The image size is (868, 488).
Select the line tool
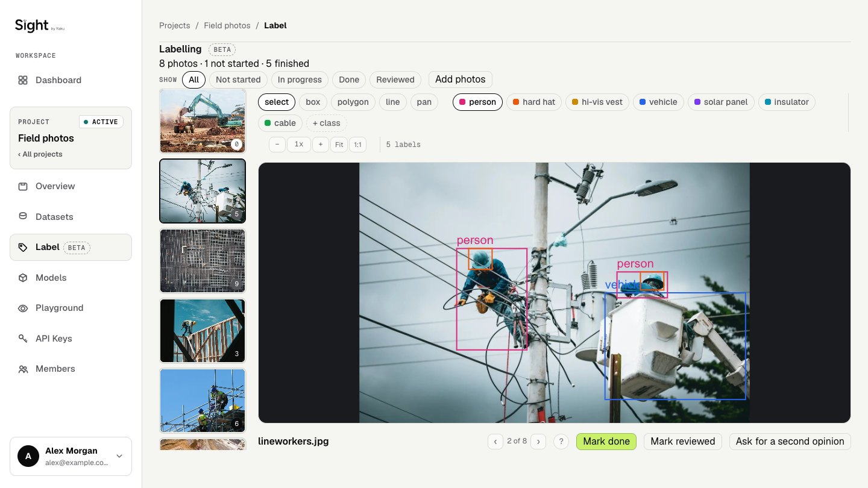[x=393, y=102]
